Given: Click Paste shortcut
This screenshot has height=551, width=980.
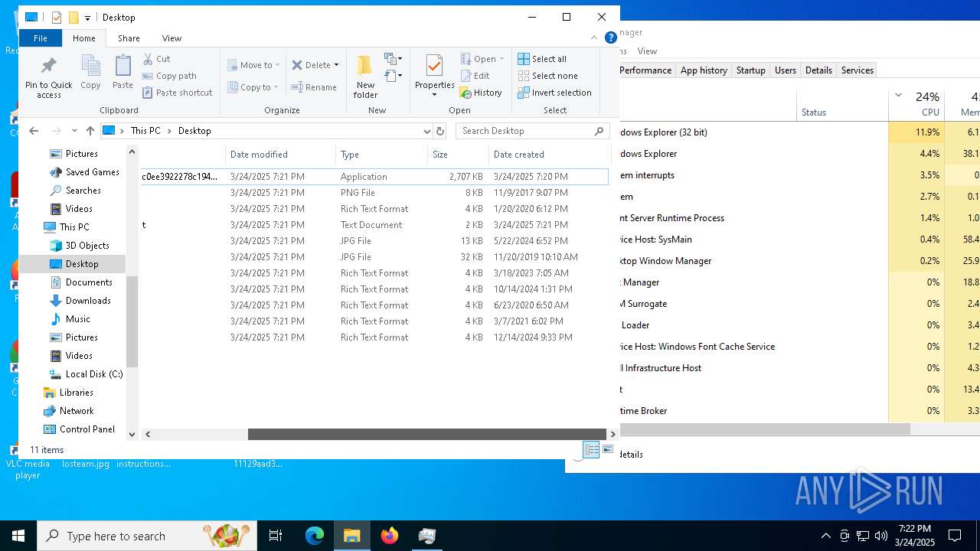Looking at the screenshot, I should pyautogui.click(x=177, y=93).
